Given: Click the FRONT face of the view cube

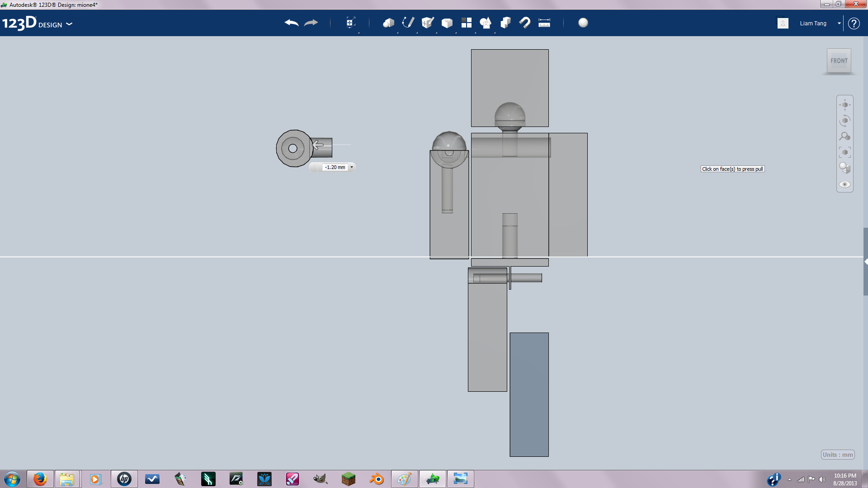Looking at the screenshot, I should click(x=839, y=61).
